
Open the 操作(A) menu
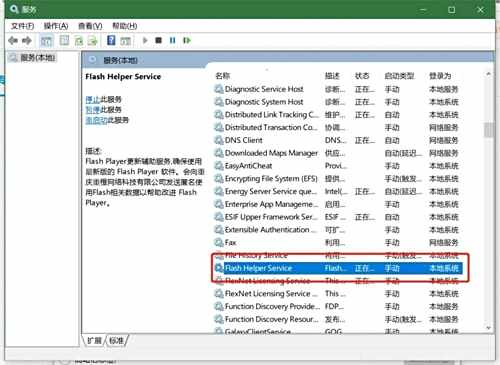pyautogui.click(x=56, y=26)
